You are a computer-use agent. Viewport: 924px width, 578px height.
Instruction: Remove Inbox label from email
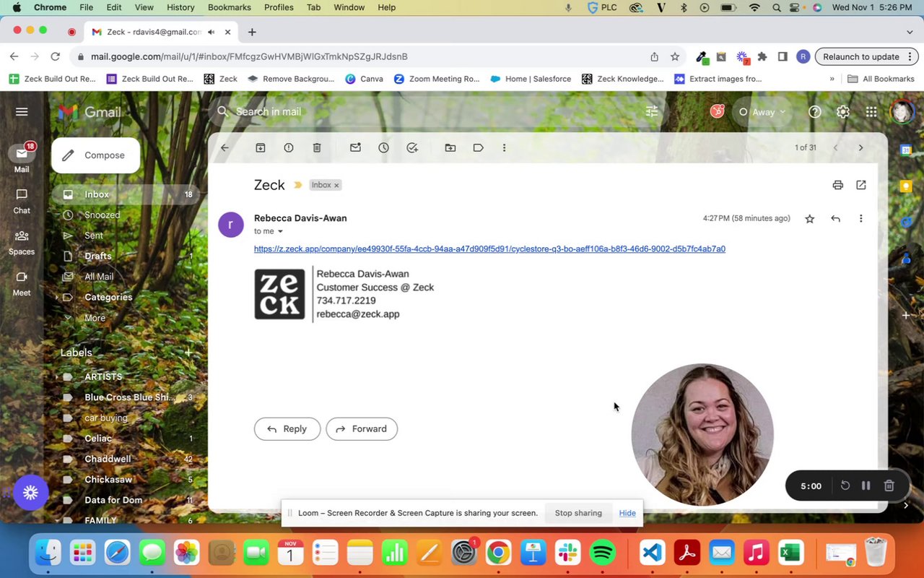[336, 186]
